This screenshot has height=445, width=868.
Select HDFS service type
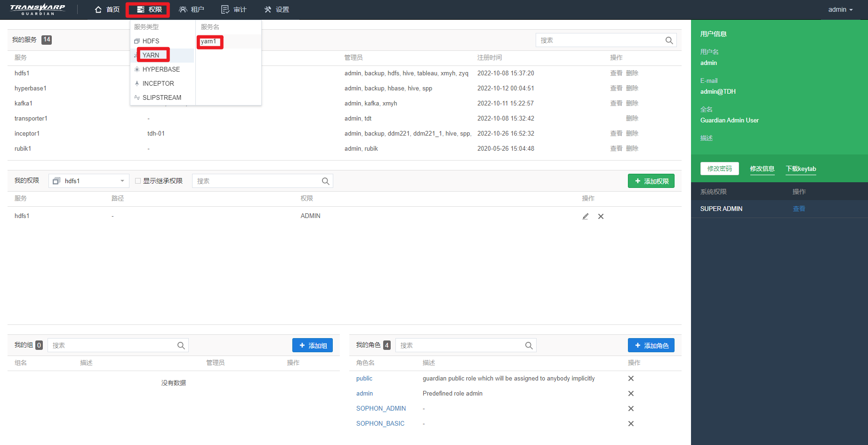pyautogui.click(x=162, y=41)
